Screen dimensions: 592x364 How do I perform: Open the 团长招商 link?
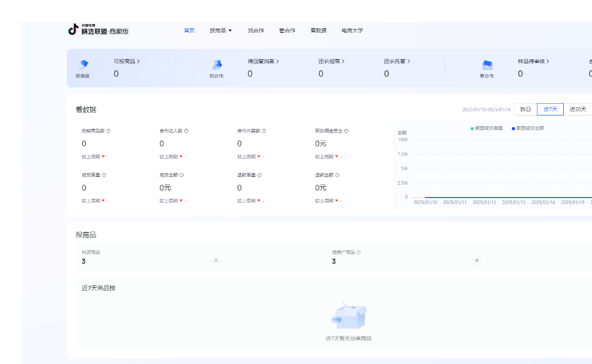point(331,61)
